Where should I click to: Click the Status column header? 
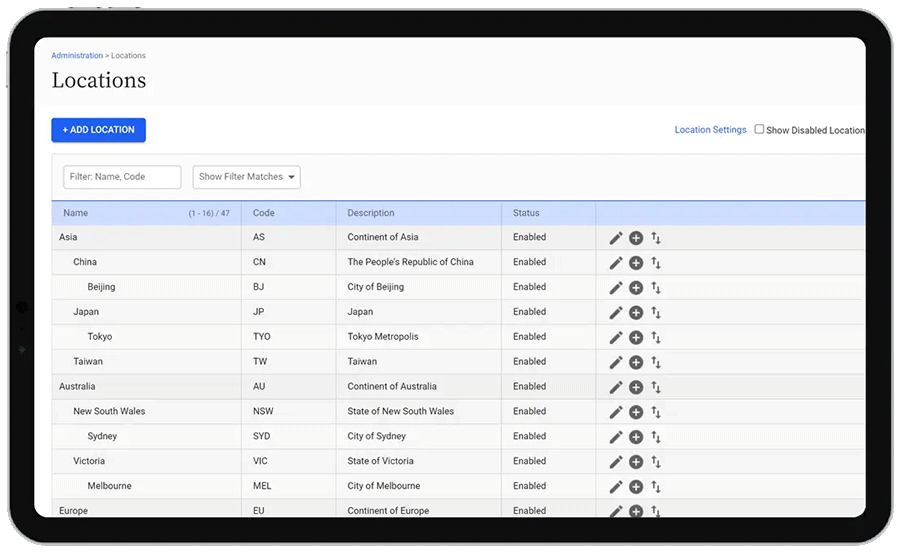[x=548, y=213]
